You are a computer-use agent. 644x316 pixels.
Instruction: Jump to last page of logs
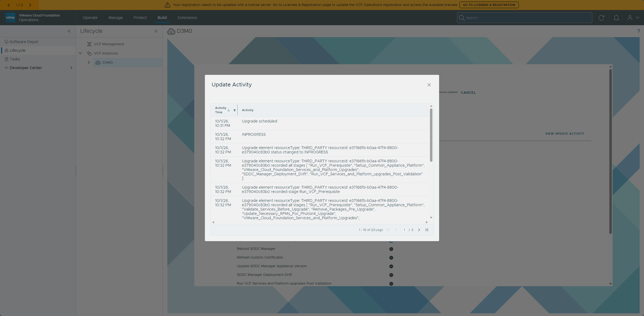(427, 230)
